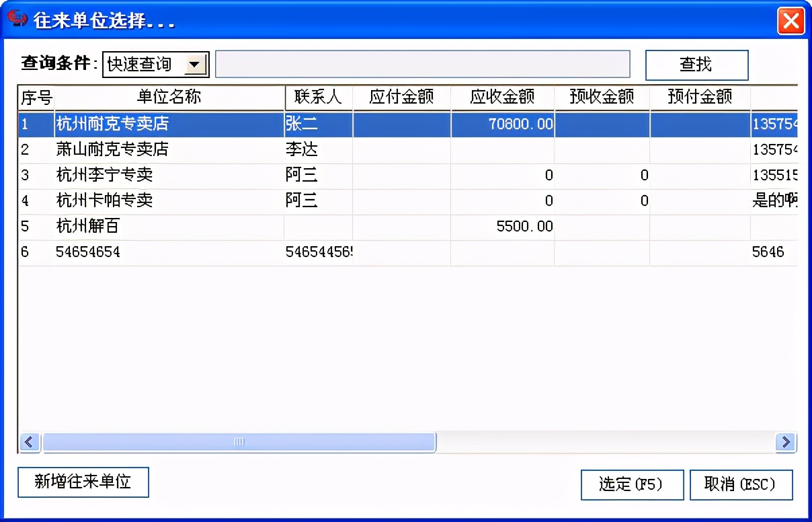Viewport: 812px width, 522px height.
Task: Click the right arrow of the horizontal scrollbar
Action: (784, 442)
